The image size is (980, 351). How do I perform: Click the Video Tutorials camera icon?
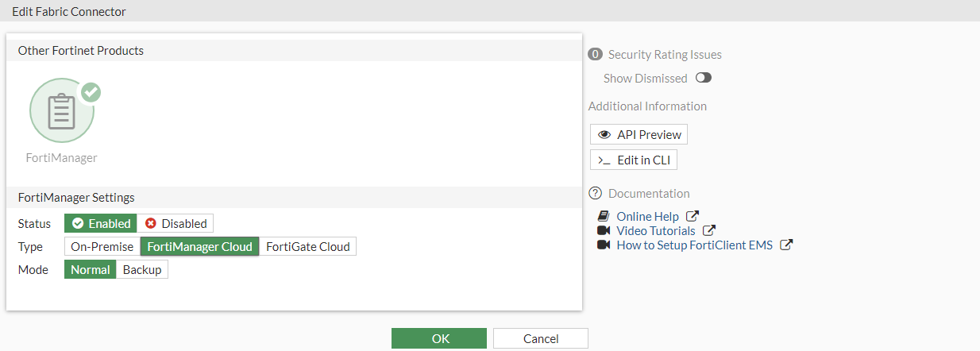(x=604, y=231)
